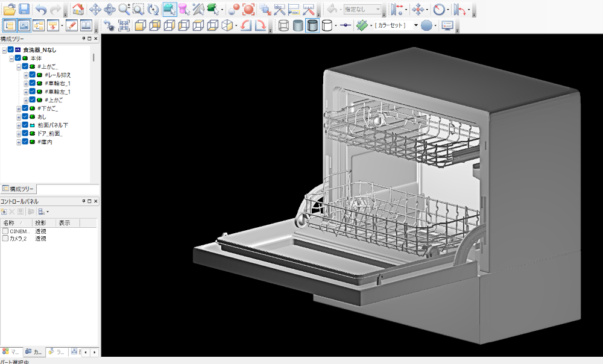Image resolution: width=603 pixels, height=364 pixels.
Task: Open a file using the Open icon
Action: pos(9,8)
